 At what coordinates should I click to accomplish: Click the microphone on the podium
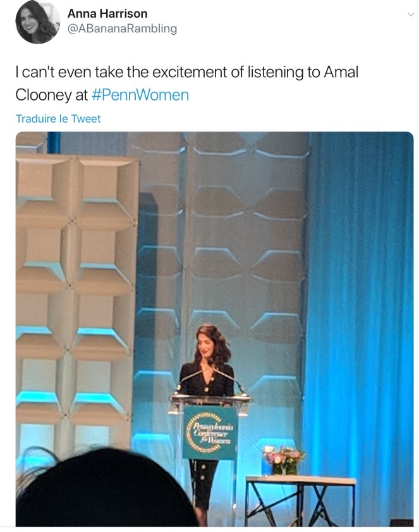(229, 380)
